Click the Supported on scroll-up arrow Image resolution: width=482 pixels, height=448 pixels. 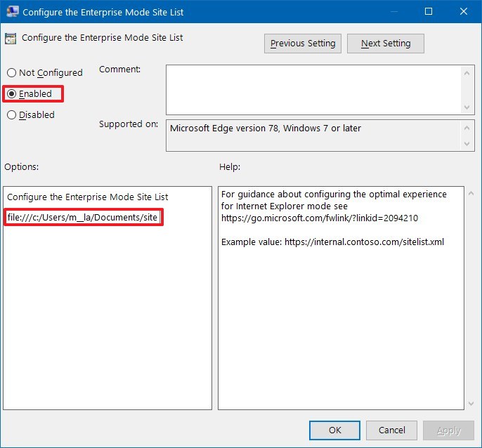[x=467, y=128]
